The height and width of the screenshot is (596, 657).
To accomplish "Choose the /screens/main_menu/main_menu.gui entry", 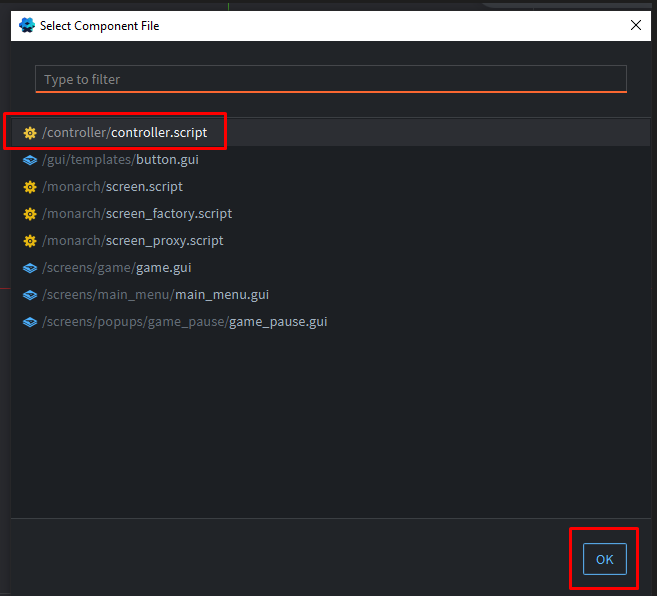I will pos(155,295).
